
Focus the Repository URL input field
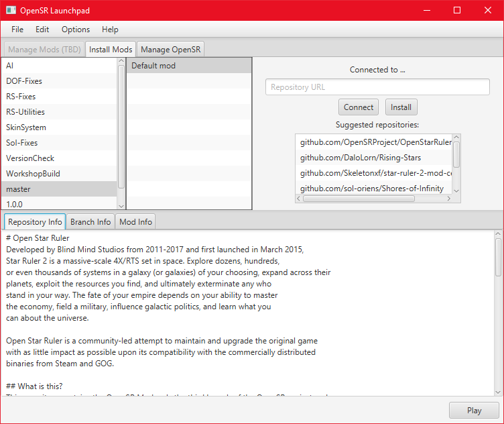tap(377, 87)
